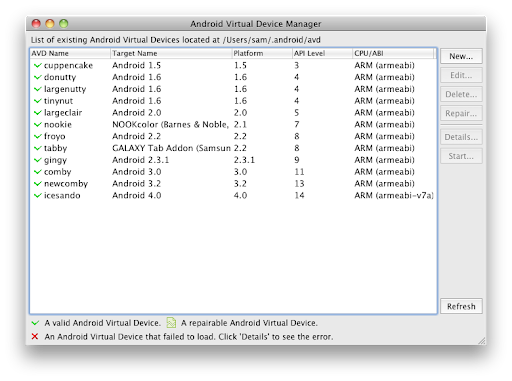
Task: Open Details... for the device
Action: pyautogui.click(x=461, y=137)
